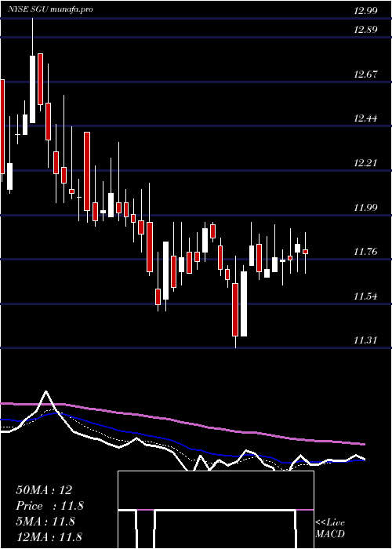Click the 11.99 price axis label
Image resolution: width=392 pixels, height=549 pixels.
365,208
